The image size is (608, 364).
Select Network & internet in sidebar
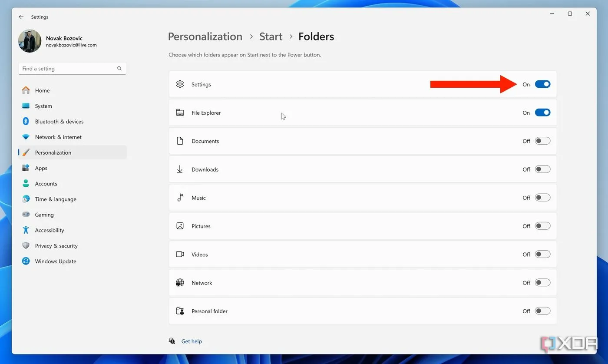click(x=73, y=137)
